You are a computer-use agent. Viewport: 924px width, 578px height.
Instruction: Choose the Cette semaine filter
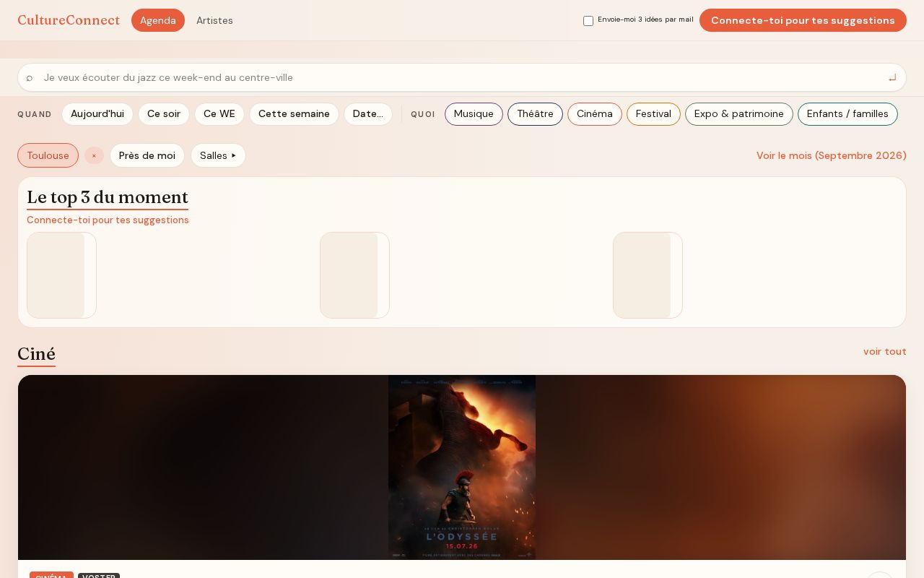[294, 114]
